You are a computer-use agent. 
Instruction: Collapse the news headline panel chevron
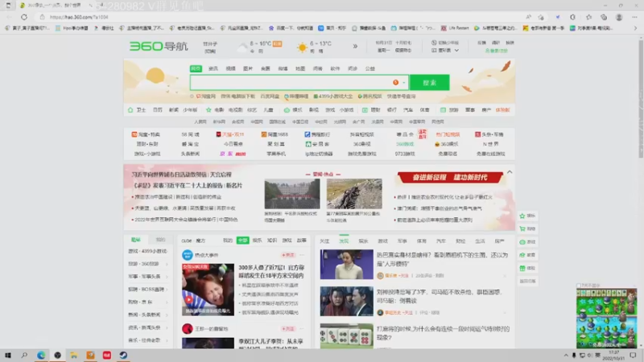[510, 172]
